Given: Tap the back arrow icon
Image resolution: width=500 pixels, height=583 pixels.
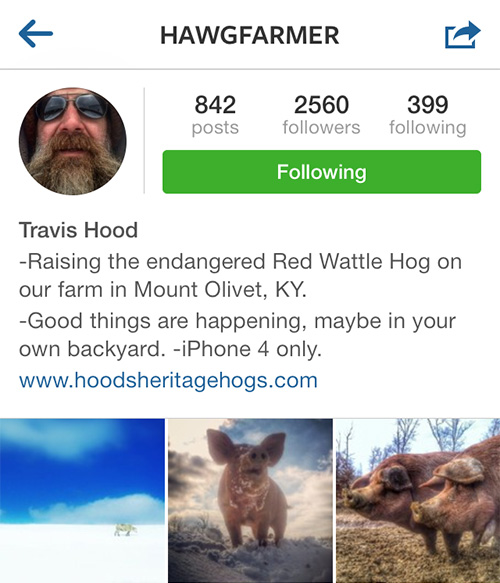Looking at the screenshot, I should pyautogui.click(x=36, y=34).
